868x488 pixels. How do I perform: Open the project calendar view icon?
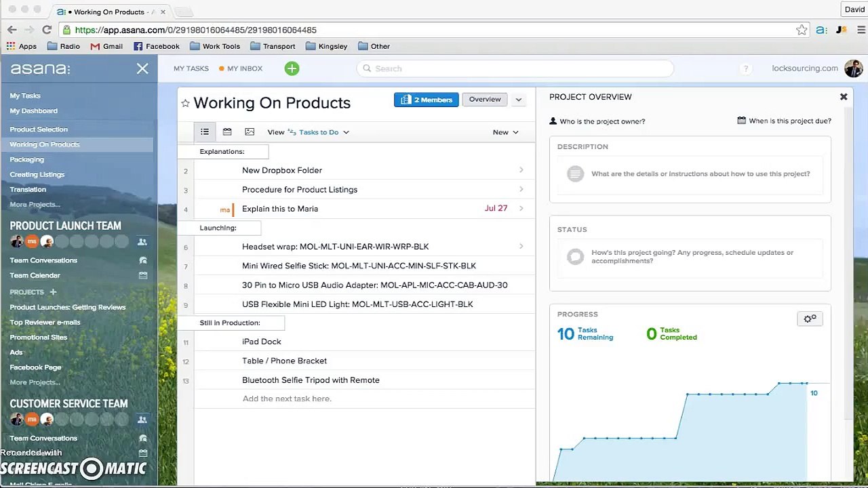click(x=227, y=132)
